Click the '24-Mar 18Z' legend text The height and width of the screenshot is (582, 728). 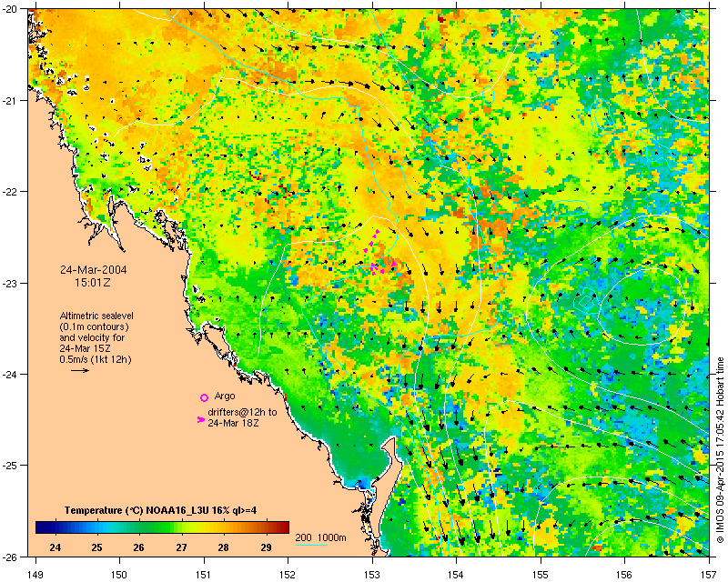click(233, 423)
